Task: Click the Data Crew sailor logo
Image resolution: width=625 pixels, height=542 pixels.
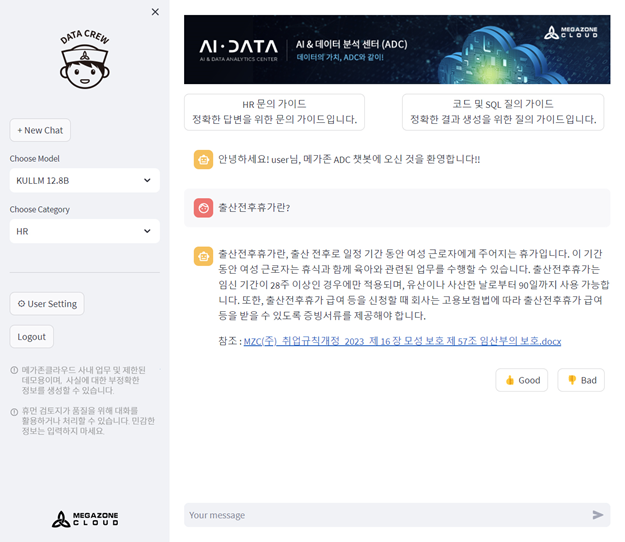Action: coord(84,61)
